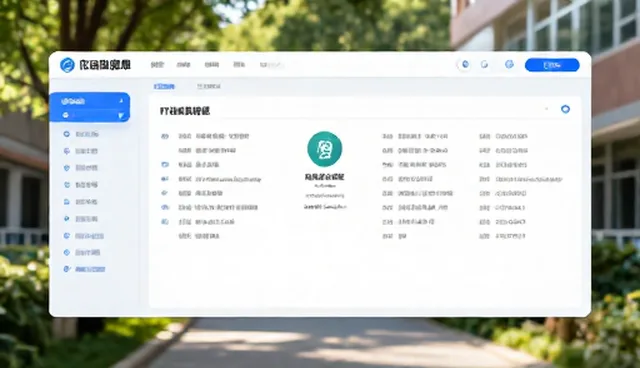Click header icon with white circular highlight
Viewport: 640px width, 368px height.
point(465,64)
